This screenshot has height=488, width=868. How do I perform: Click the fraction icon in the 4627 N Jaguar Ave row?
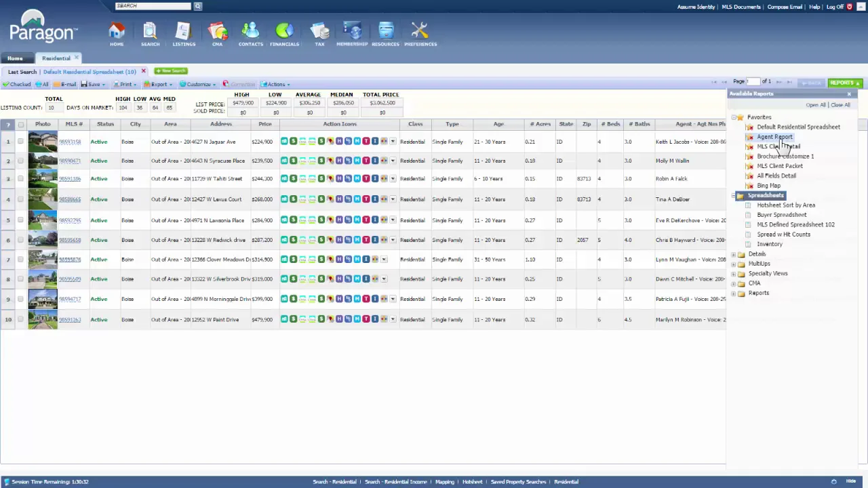(348, 141)
